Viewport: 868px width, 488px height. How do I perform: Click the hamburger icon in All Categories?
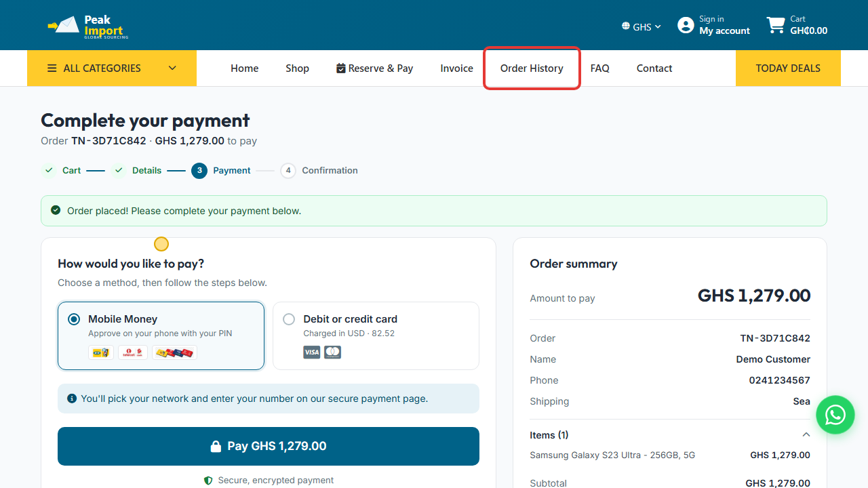tap(52, 68)
